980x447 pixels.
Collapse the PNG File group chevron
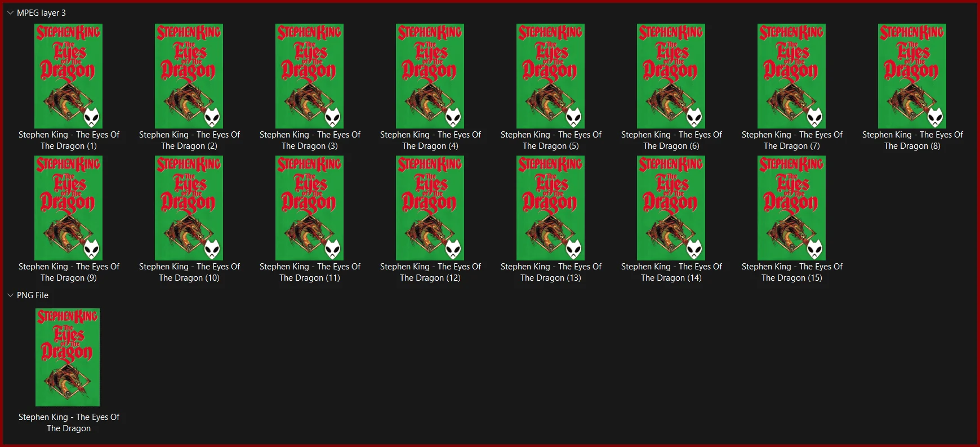pos(10,295)
